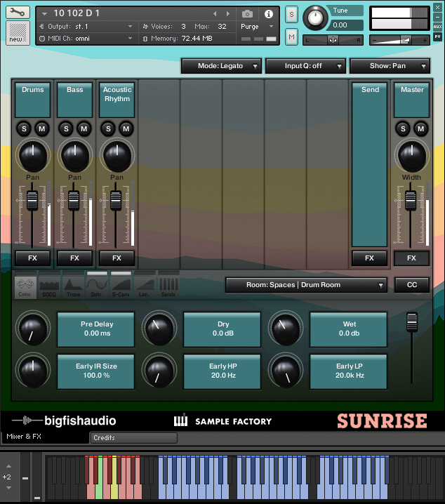Solo the Drums channel
The width and height of the screenshot is (445, 504).
coord(24,129)
